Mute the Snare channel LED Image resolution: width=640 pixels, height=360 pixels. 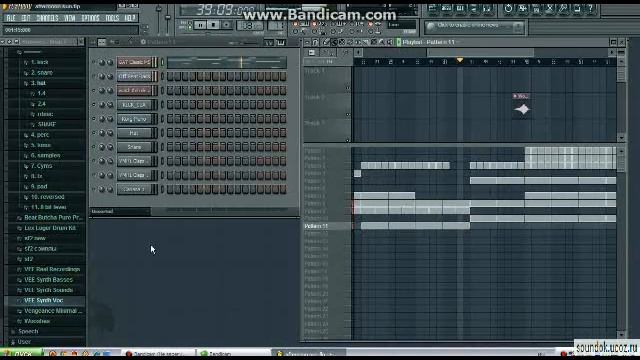[94, 147]
